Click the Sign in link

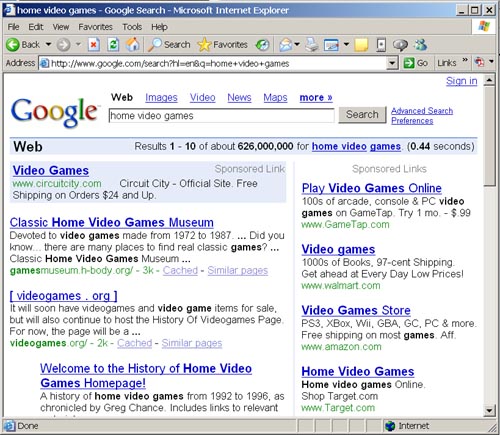pyautogui.click(x=462, y=81)
